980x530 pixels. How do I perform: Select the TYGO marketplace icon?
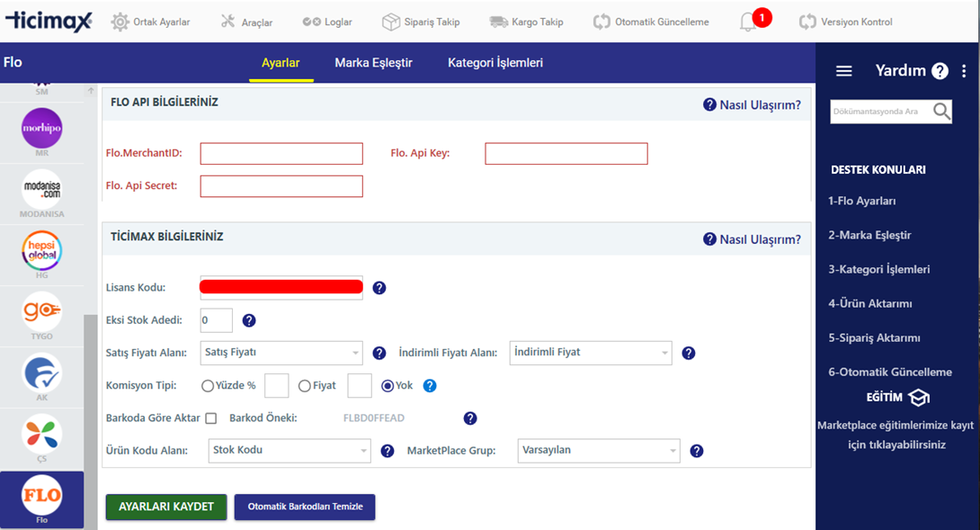42,311
